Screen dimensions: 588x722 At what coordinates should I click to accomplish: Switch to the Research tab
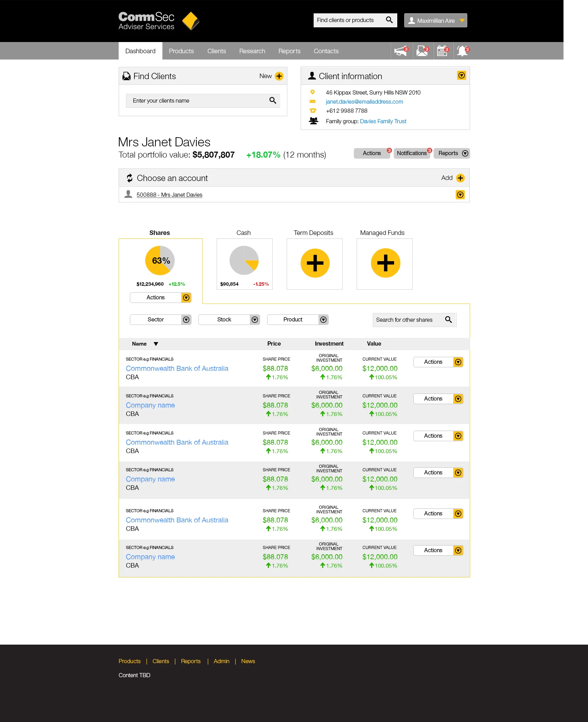pyautogui.click(x=252, y=51)
